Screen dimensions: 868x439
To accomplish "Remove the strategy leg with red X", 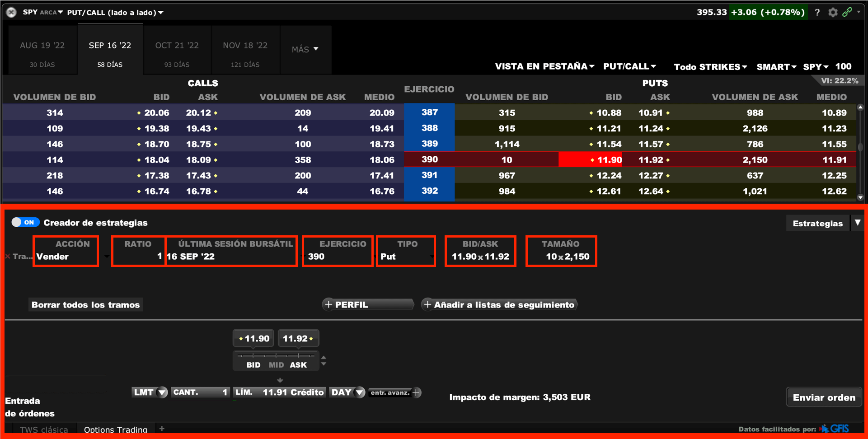I will 8,257.
